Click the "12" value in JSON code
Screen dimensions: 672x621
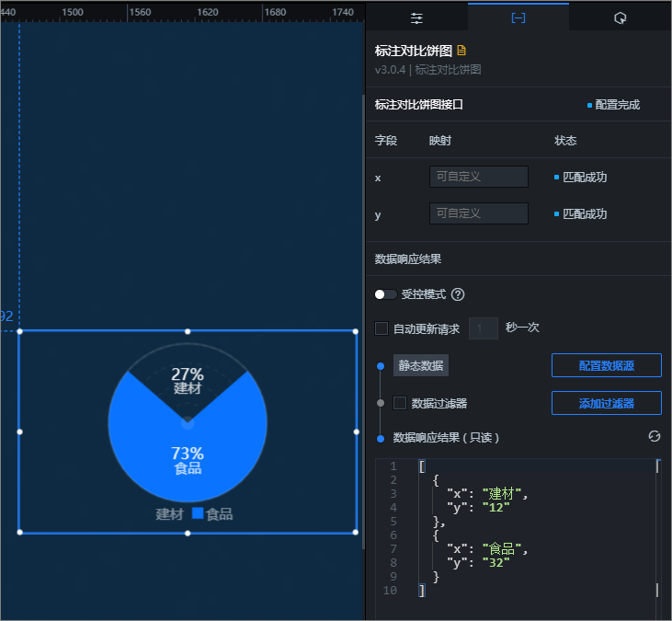pyautogui.click(x=495, y=507)
